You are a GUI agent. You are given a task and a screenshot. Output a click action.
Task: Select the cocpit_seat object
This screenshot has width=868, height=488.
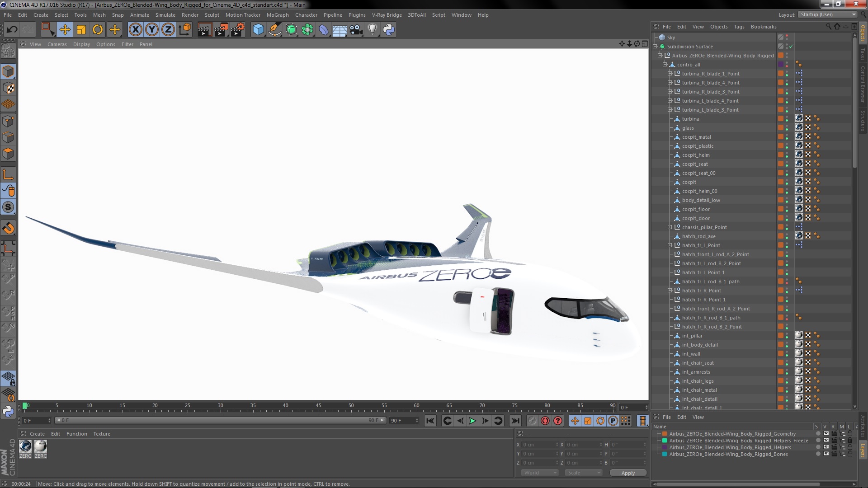coord(695,164)
